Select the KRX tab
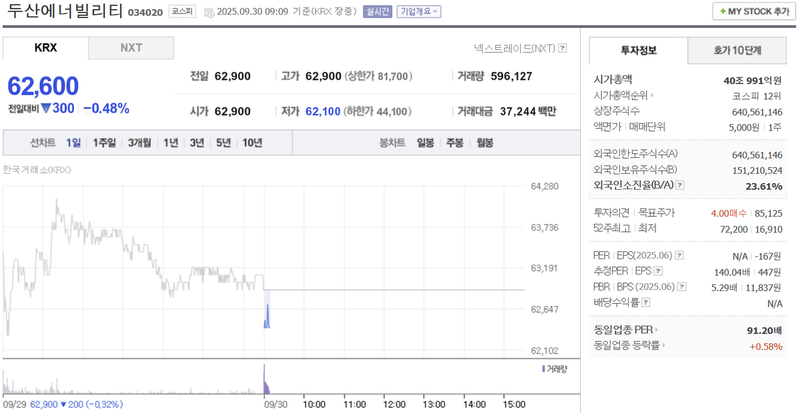This screenshot has height=413, width=800. point(46,48)
